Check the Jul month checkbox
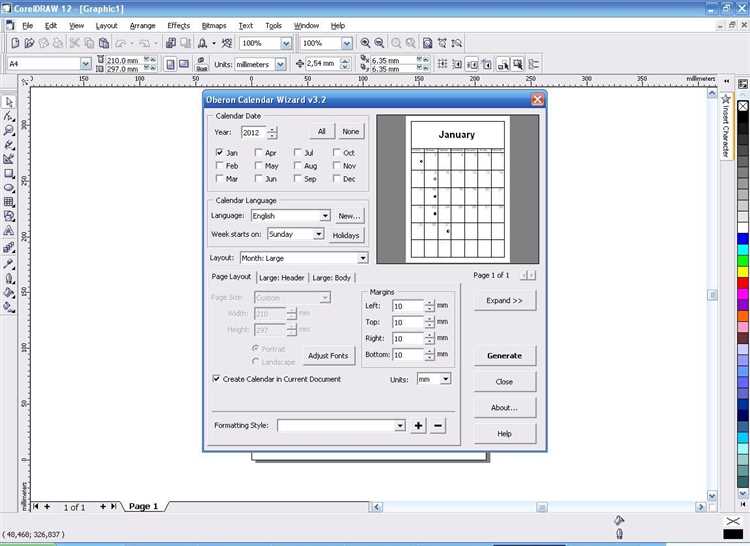 pos(298,153)
